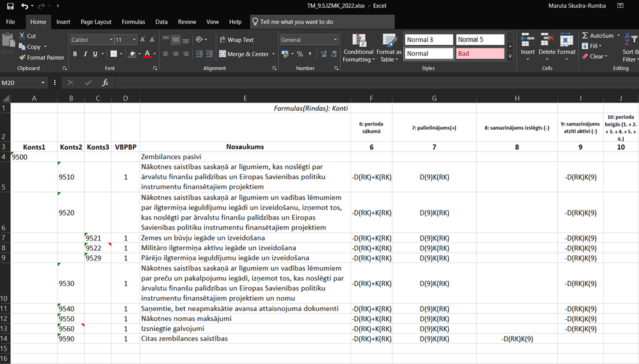The image size is (639, 364).
Task: Toggle Bold formatting
Action: [x=75, y=54]
